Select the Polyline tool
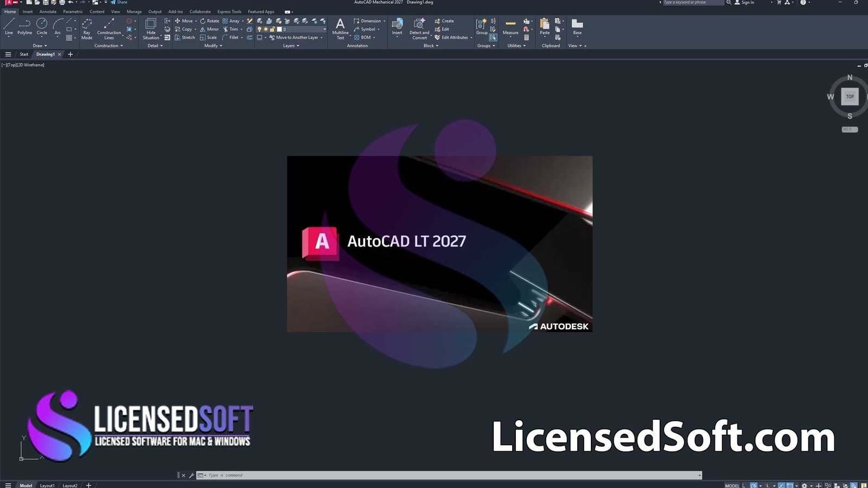 coord(24,26)
